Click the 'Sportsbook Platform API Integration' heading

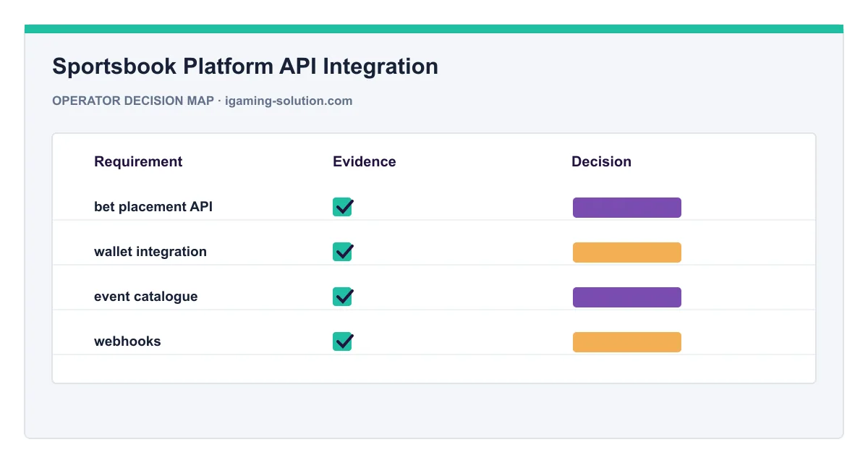[245, 67]
